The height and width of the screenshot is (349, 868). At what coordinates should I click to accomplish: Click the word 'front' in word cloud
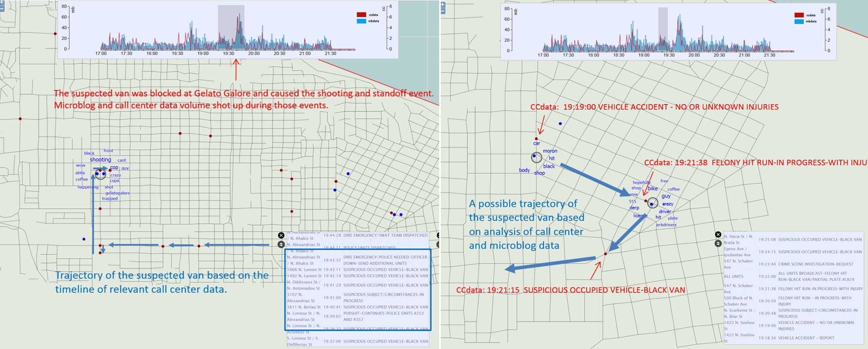(x=108, y=151)
